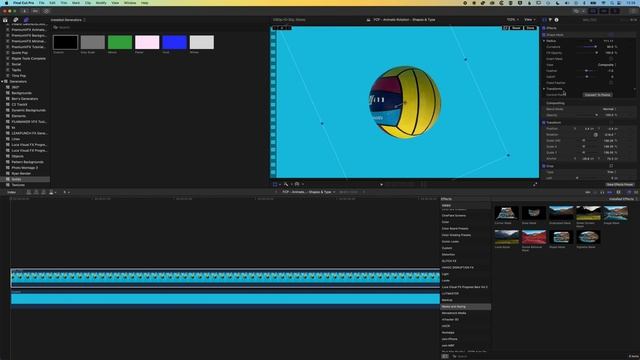
Task: Click the share export icon top right
Action: [x=634, y=11]
